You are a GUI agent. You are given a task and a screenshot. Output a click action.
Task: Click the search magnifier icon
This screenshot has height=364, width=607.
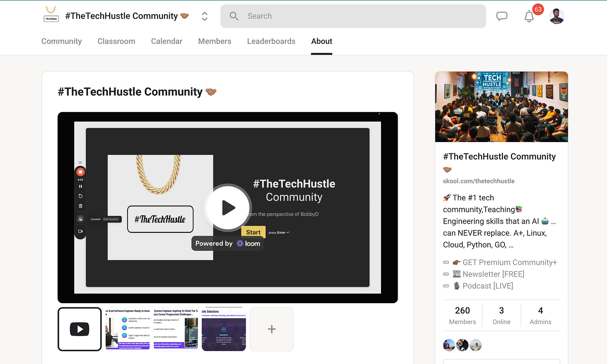coord(234,16)
